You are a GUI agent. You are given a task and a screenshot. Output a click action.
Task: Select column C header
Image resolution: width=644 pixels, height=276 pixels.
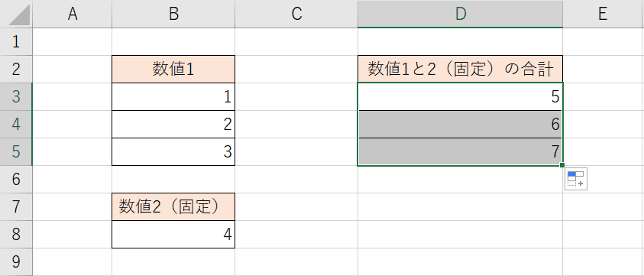[x=296, y=14]
